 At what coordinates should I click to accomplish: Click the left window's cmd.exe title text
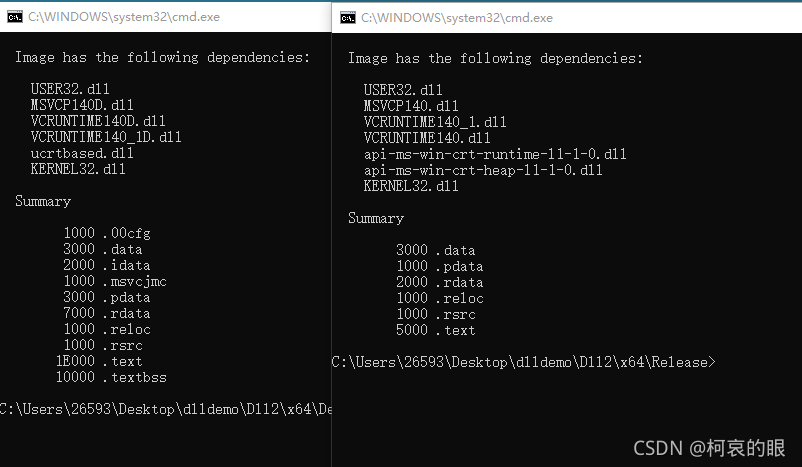pos(124,17)
